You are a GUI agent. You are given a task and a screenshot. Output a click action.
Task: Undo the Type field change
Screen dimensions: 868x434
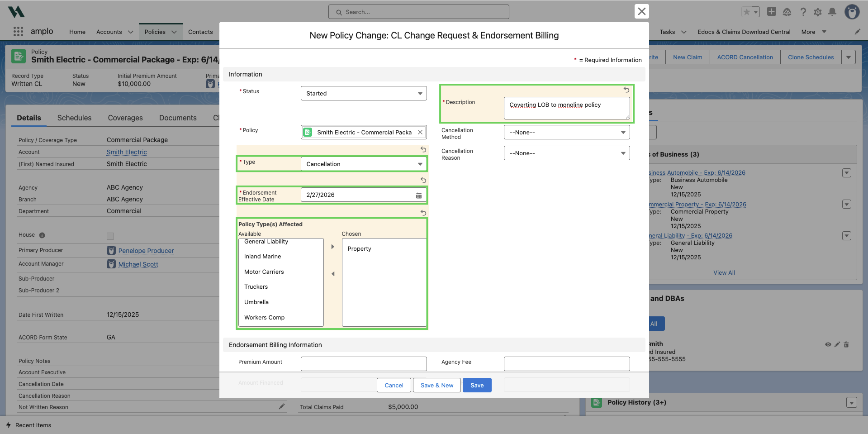point(423,149)
